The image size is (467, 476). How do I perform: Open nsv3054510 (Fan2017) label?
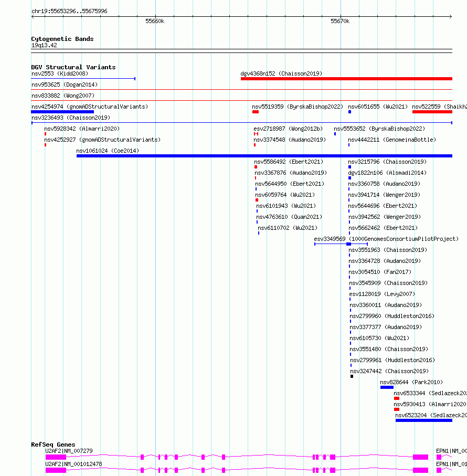click(380, 272)
